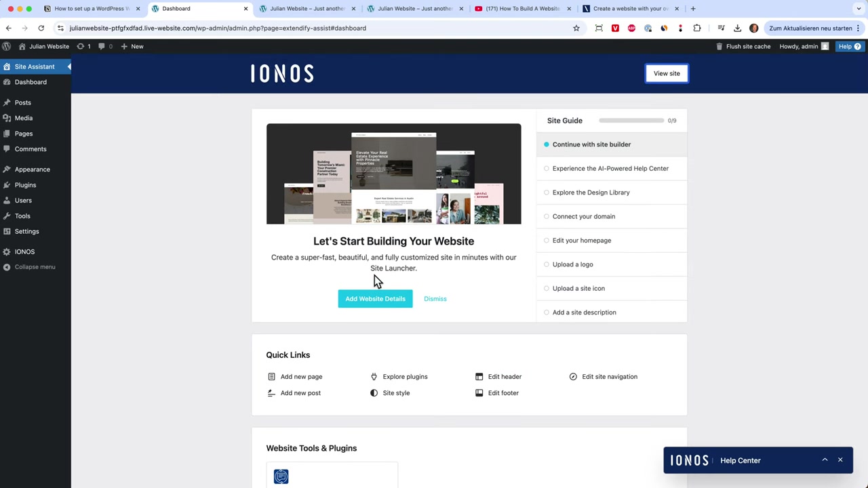Screen dimensions: 868x488
Task: Click Add Website Details button
Action: point(375,299)
